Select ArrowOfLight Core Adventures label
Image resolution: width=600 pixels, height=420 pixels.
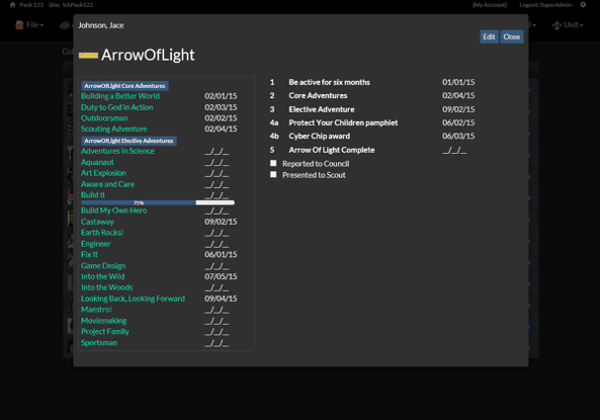[125, 86]
